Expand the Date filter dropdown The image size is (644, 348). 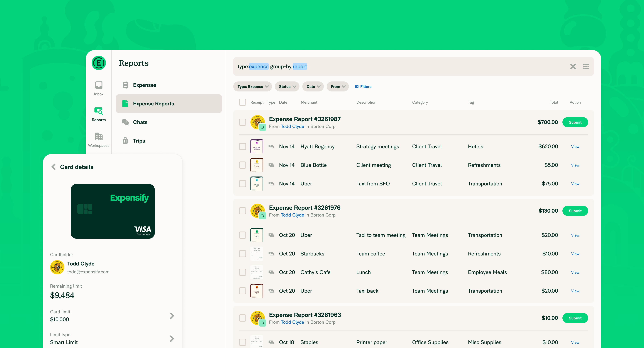coord(313,86)
